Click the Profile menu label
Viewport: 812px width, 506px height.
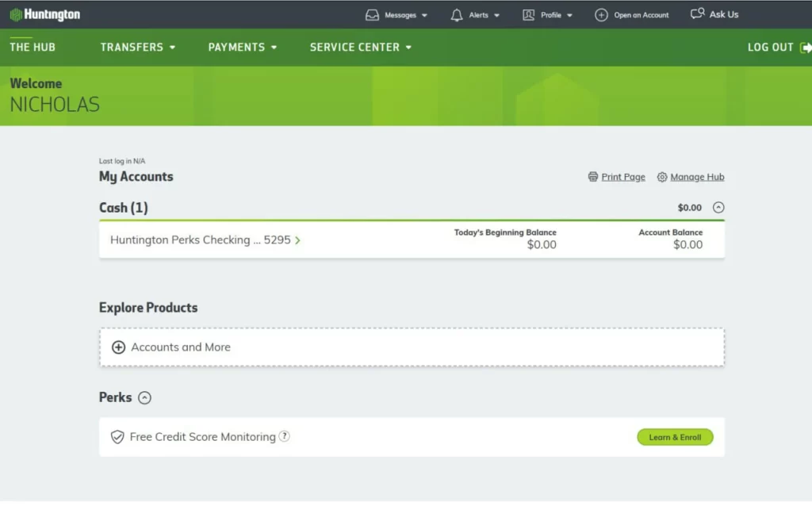pyautogui.click(x=551, y=15)
